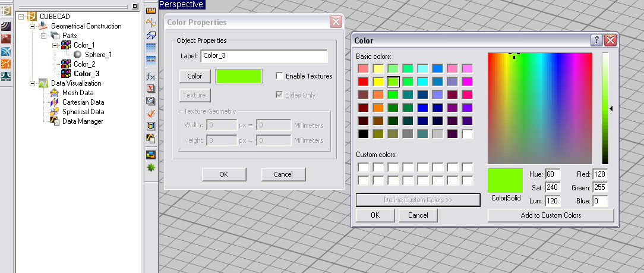The image size is (644, 273).
Task: Click the Blue value field
Action: point(600,201)
